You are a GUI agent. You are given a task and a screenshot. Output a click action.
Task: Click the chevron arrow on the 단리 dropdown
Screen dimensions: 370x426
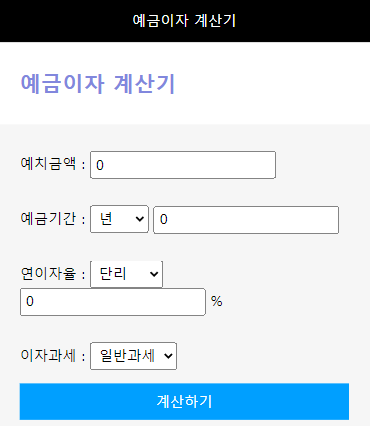(154, 274)
